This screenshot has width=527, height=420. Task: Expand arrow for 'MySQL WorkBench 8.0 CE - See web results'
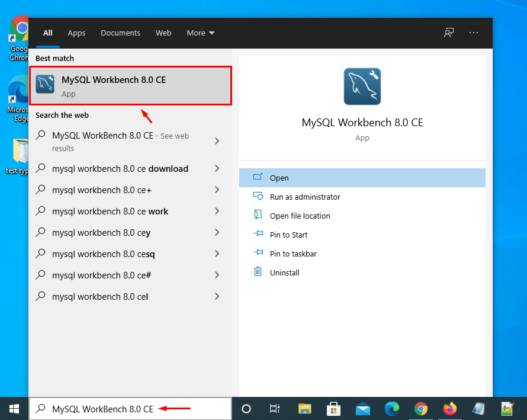pyautogui.click(x=217, y=141)
